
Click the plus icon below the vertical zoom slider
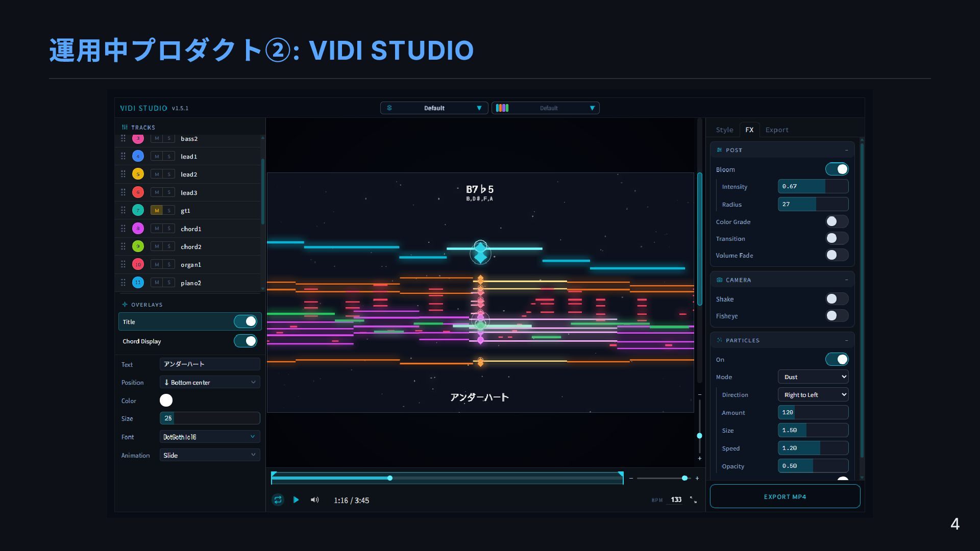tap(700, 459)
